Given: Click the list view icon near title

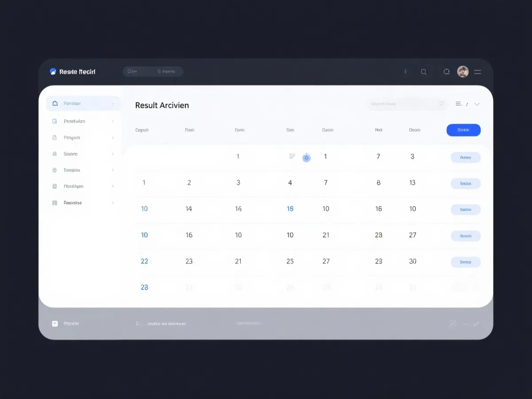Looking at the screenshot, I should tap(459, 104).
